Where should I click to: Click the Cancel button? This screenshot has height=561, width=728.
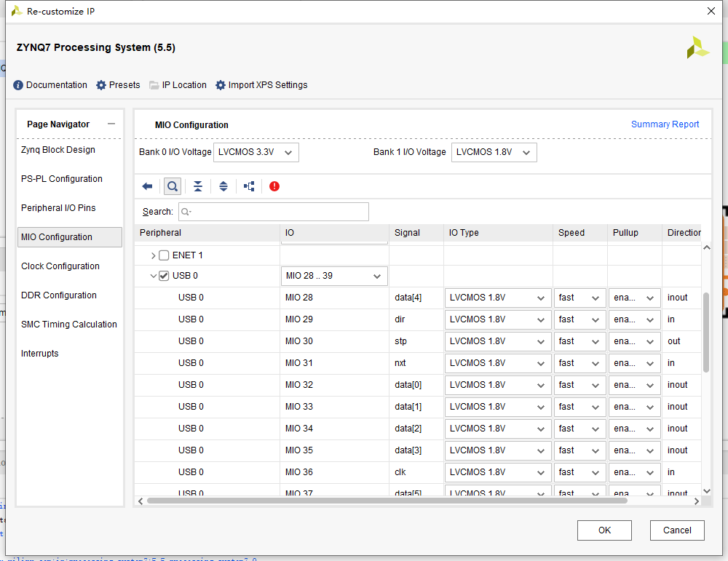point(677,530)
